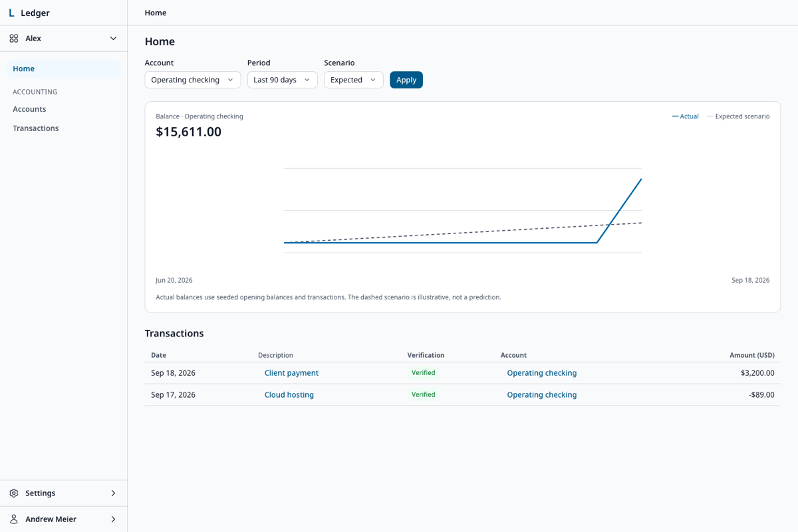
Task: Click the Description column header
Action: click(x=275, y=356)
